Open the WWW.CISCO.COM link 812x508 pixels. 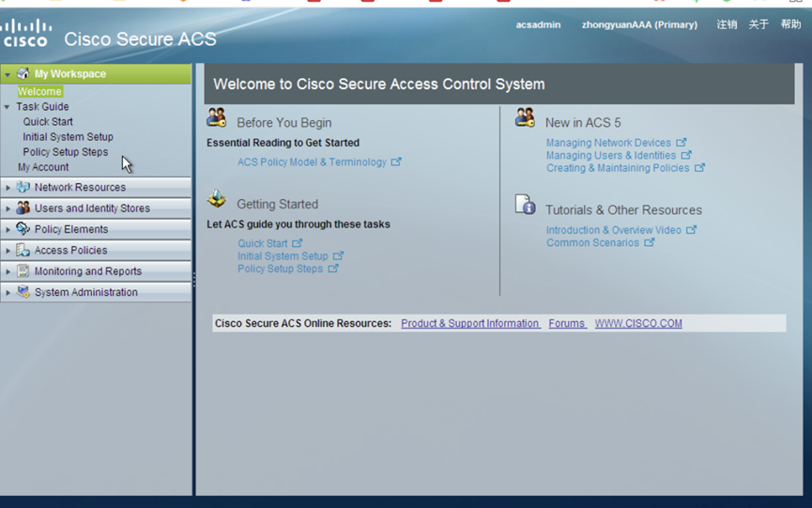(x=638, y=323)
